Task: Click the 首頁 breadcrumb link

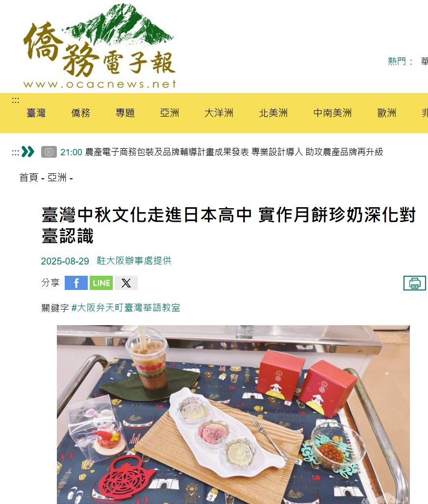Action: pyautogui.click(x=28, y=177)
